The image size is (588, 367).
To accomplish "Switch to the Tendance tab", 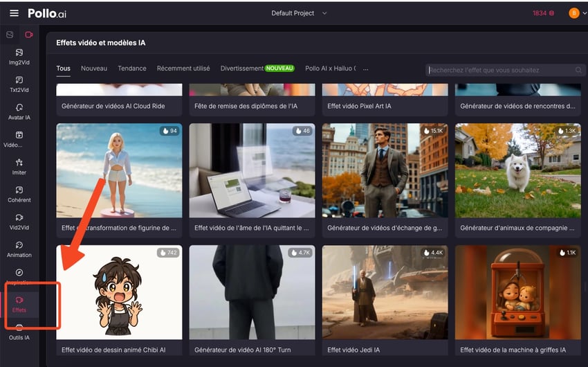I will point(131,69).
